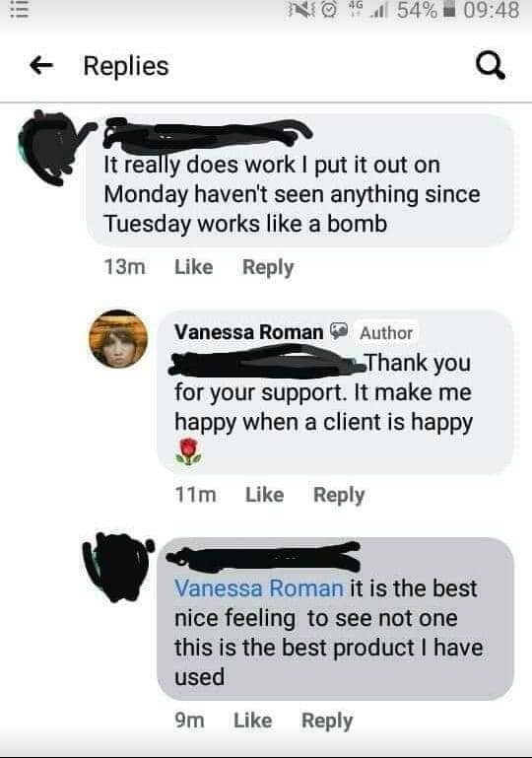The width and height of the screenshot is (532, 758).
Task: Reply to the 'works like a bomb' comment
Action: [x=268, y=267]
